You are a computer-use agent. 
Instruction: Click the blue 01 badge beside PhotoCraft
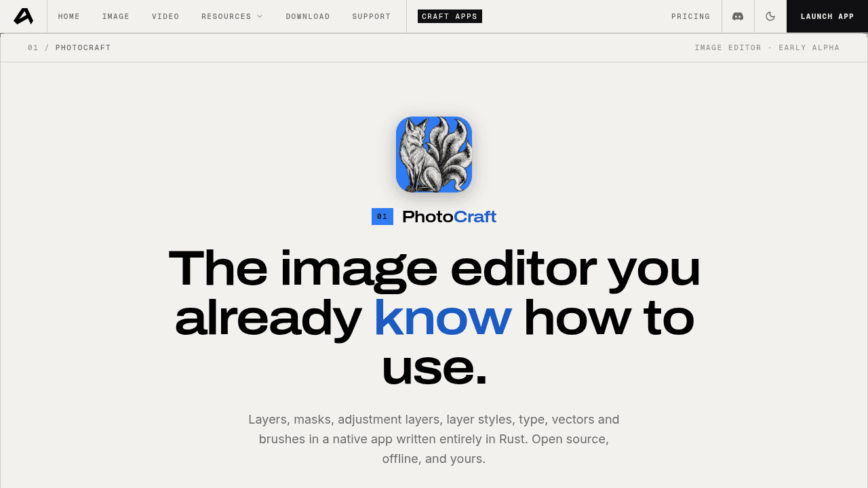[382, 217]
